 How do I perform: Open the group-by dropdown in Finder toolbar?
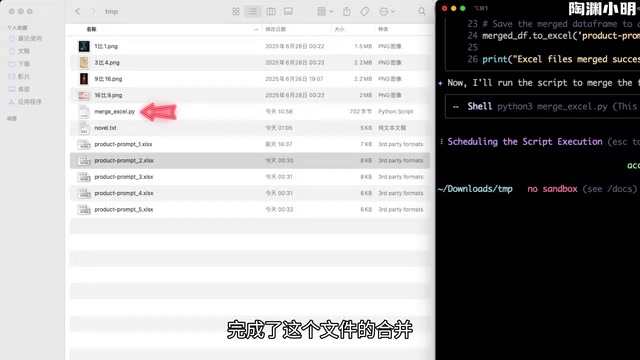click(325, 11)
